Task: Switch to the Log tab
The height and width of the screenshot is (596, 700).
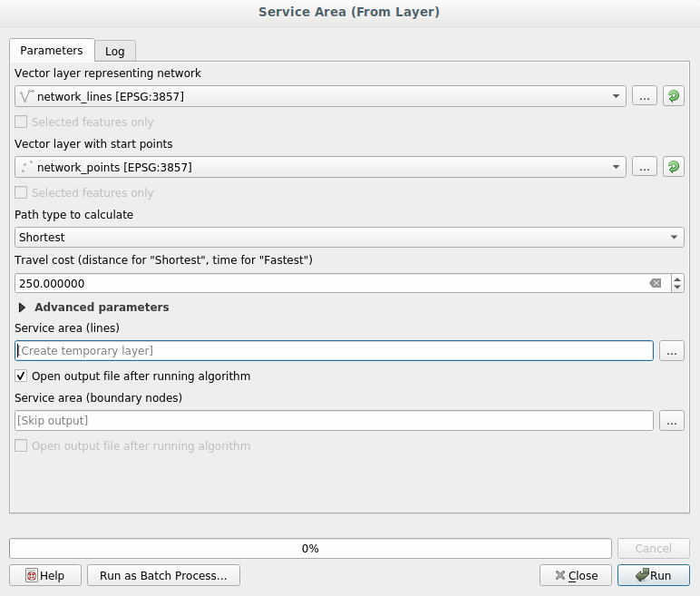Action: click(x=114, y=51)
